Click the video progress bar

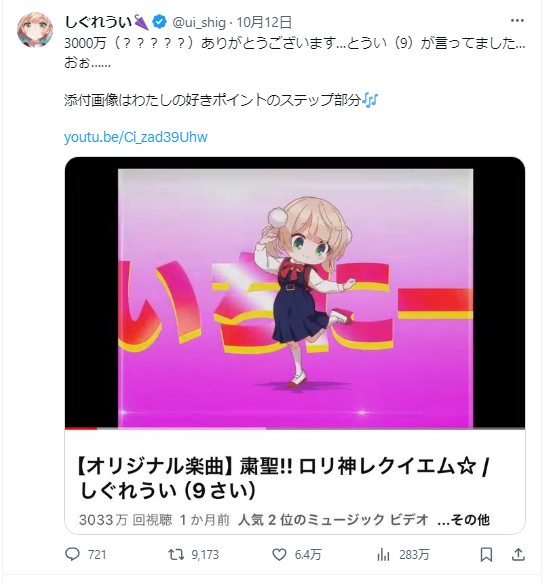click(295, 428)
